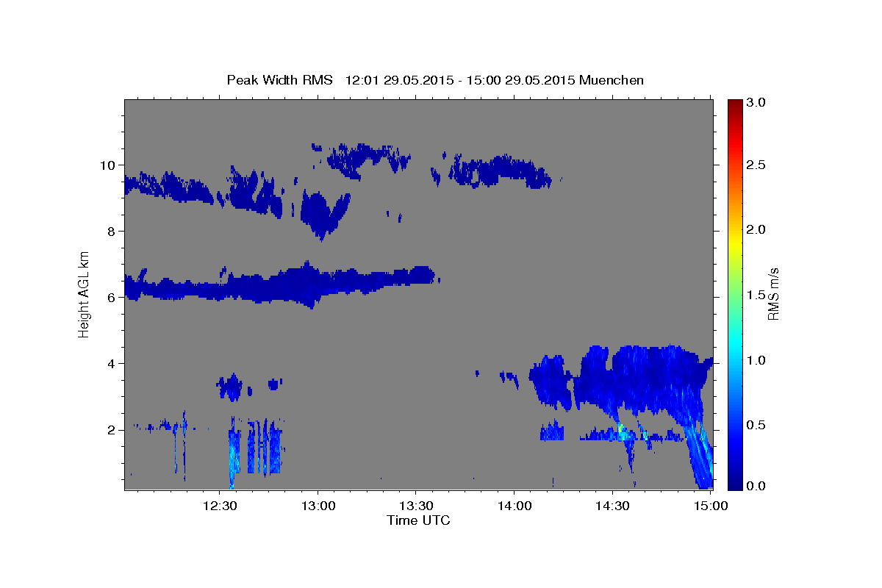Viewport: 882px width, 588px height.
Task: Click the height tick label 4
Action: [x=112, y=363]
